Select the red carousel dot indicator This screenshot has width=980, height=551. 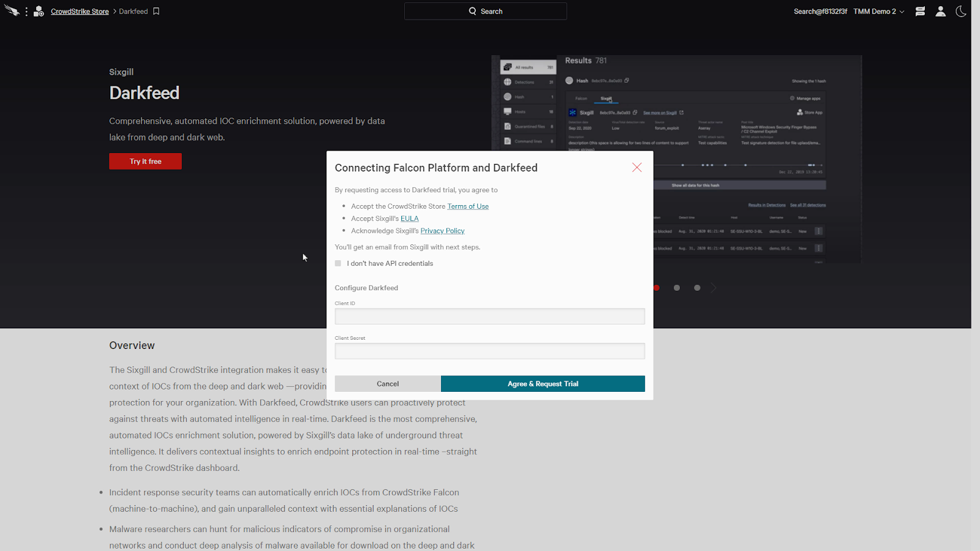[657, 288]
